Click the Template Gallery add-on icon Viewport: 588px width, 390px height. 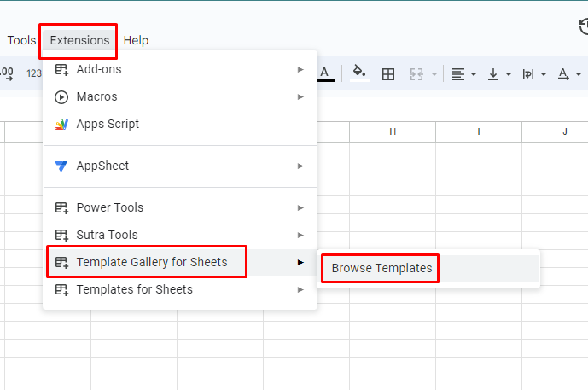(x=61, y=263)
